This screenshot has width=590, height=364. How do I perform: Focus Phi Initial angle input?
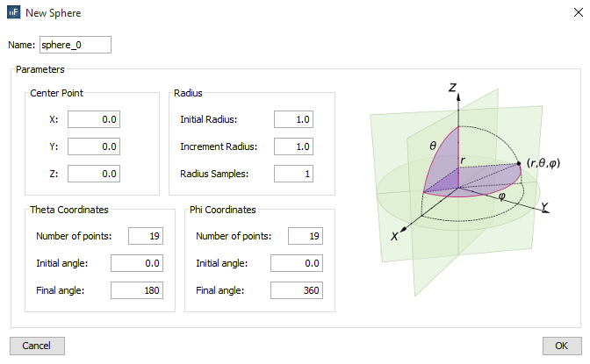click(298, 262)
